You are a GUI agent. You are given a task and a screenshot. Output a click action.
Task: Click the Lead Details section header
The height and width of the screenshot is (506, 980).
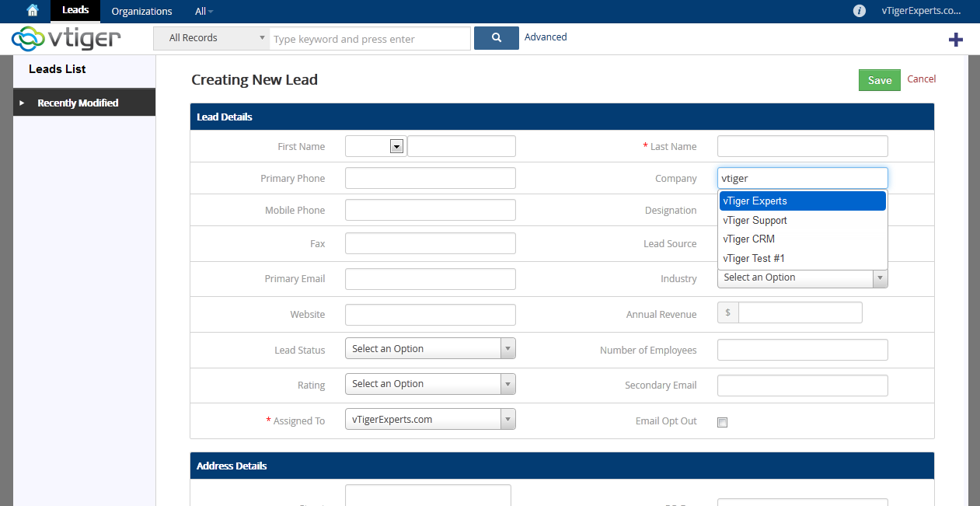pos(562,117)
